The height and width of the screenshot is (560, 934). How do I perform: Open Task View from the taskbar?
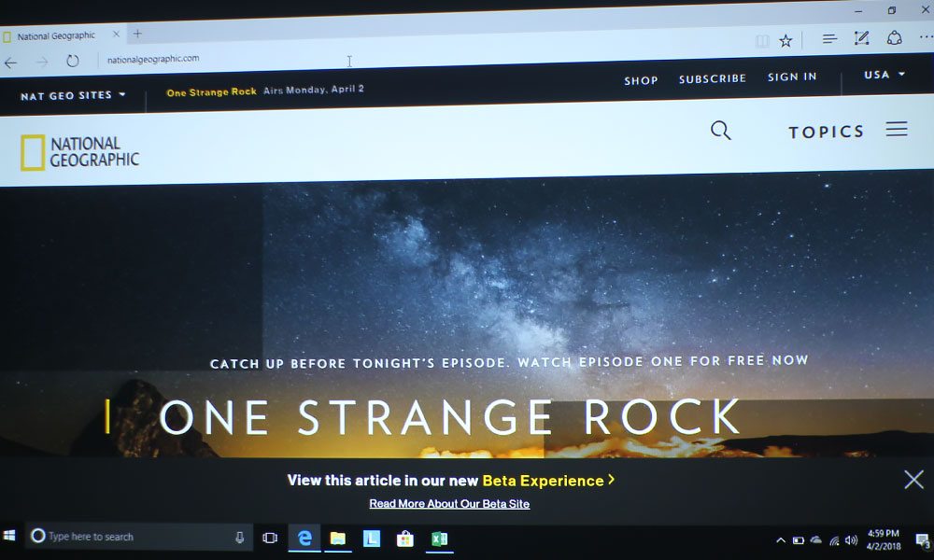tap(270, 538)
